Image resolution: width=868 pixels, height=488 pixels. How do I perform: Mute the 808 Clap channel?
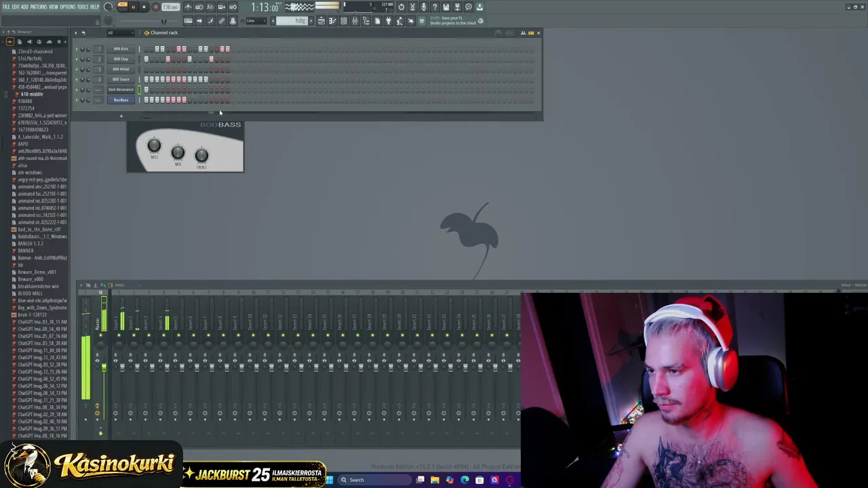pos(77,59)
